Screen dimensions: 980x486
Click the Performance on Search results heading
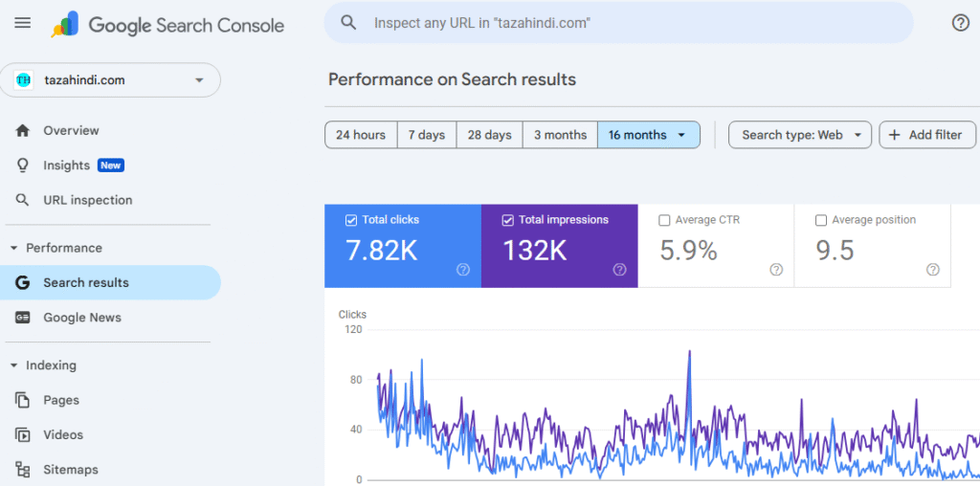(452, 80)
